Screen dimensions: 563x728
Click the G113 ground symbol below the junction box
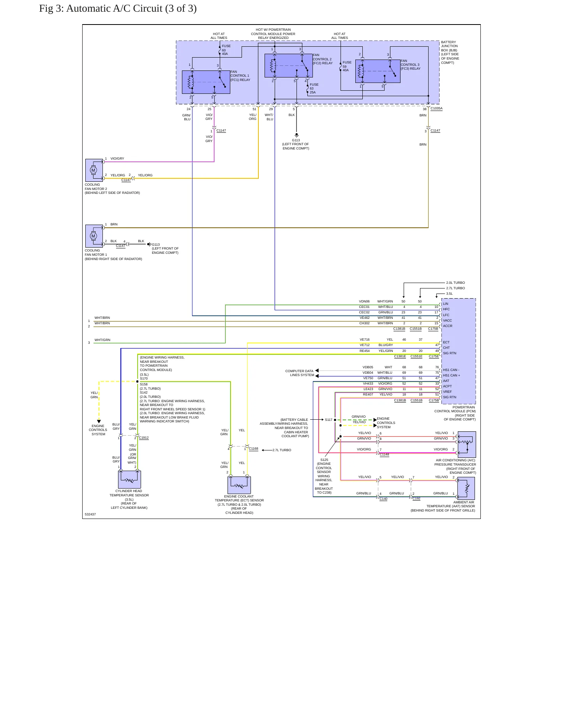coord(296,135)
